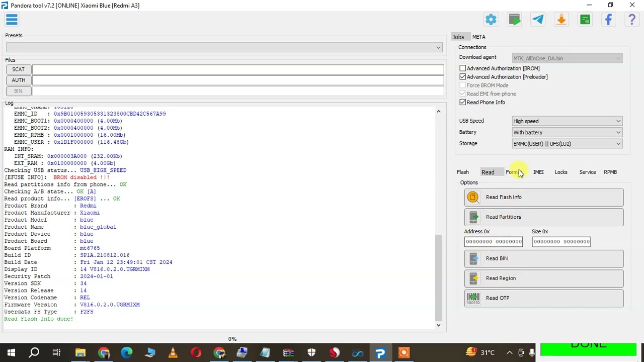Click 'BROM disabled !!!' text in the log

coord(82,177)
